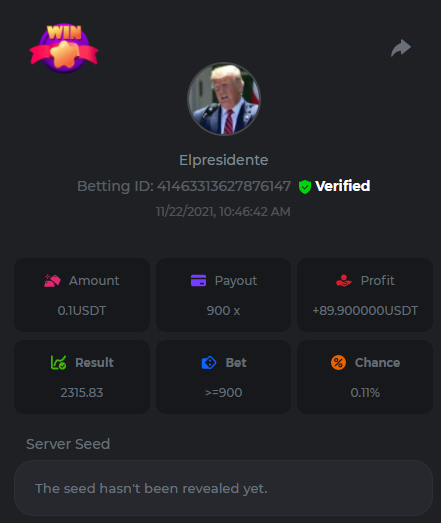Click the orange Chance percent icon
This screenshot has height=523, width=441.
(338, 363)
